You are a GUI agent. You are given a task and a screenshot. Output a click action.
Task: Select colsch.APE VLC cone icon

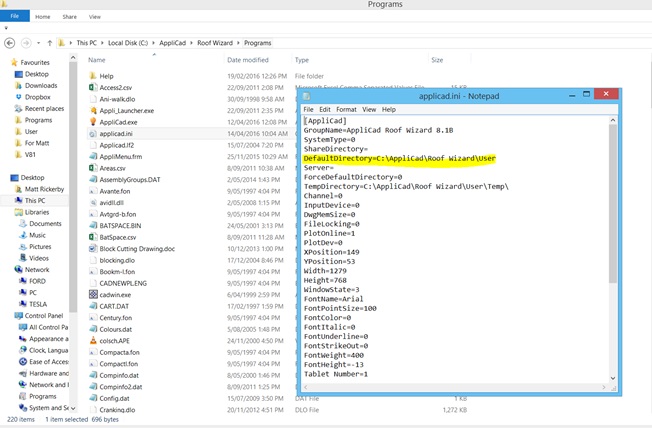coord(93,341)
